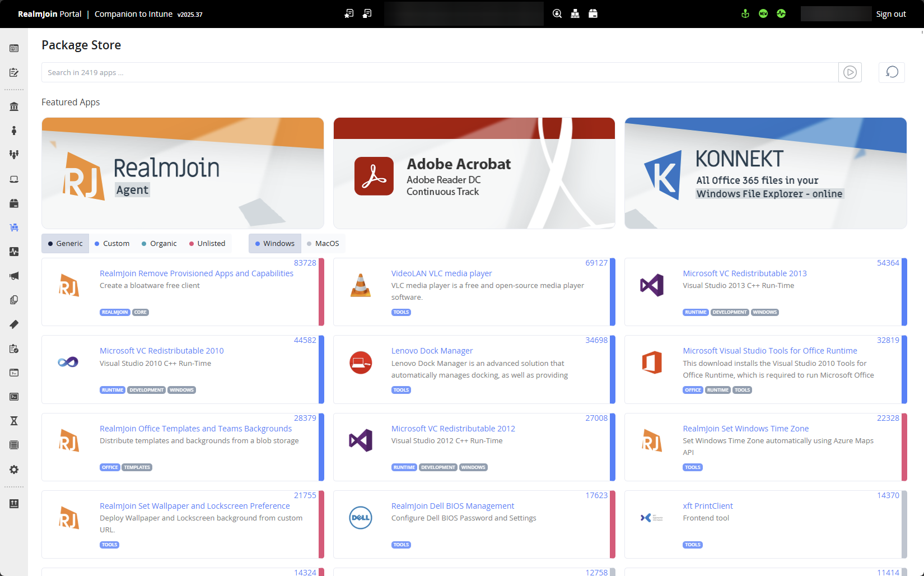Click the bank building sidebar icon
924x576 pixels.
pyautogui.click(x=14, y=106)
